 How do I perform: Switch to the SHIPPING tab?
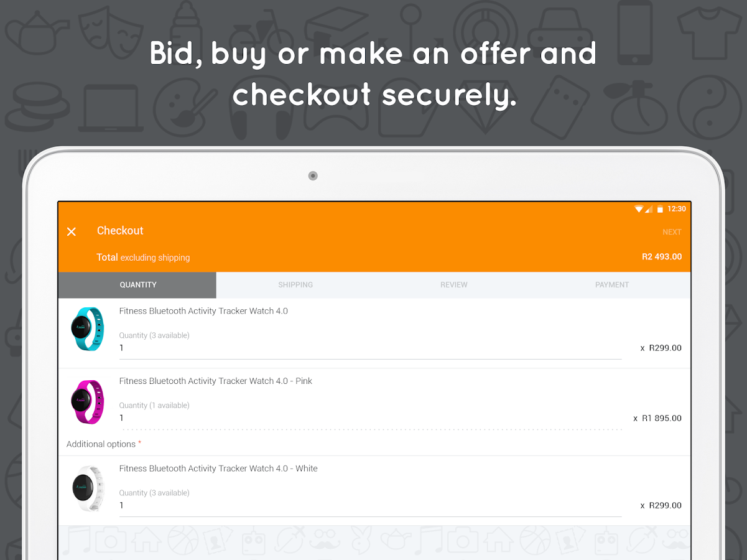(x=295, y=284)
